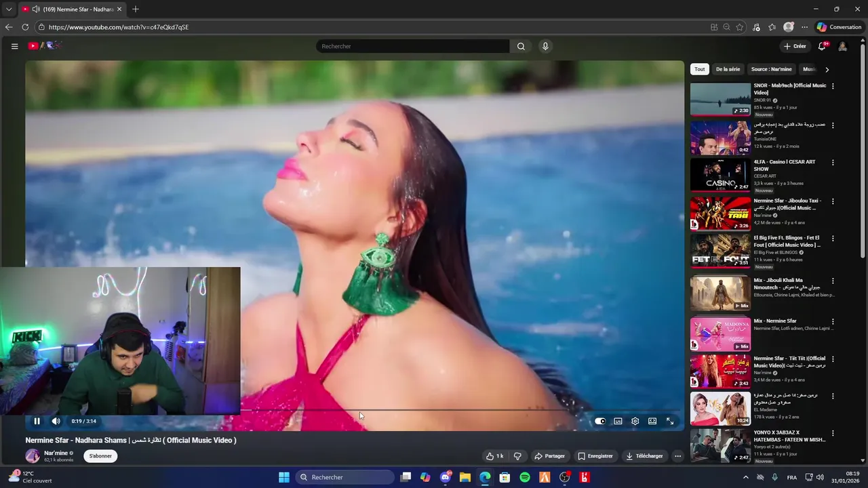
Task: Open options for TunisiaONE video
Action: pyautogui.click(x=833, y=125)
